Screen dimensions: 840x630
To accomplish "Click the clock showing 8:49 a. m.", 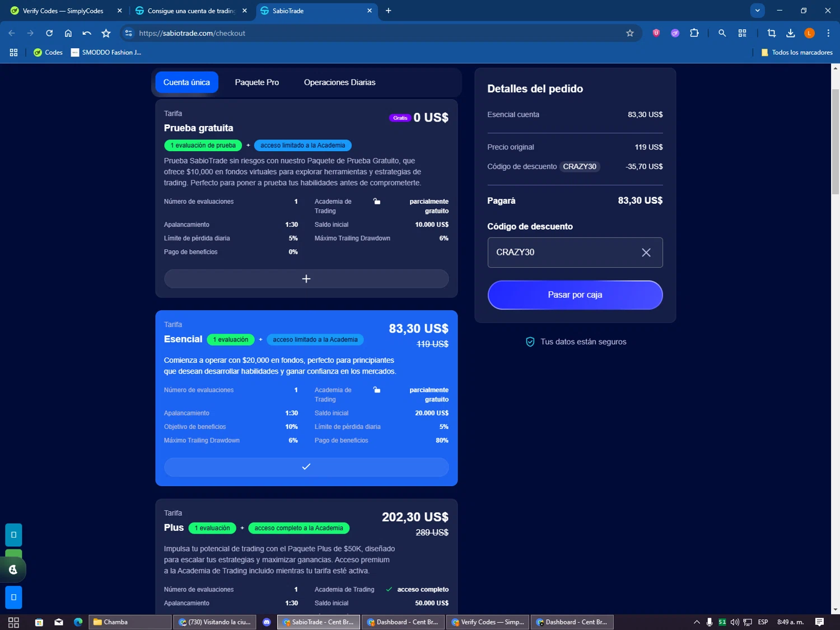I will click(x=790, y=622).
